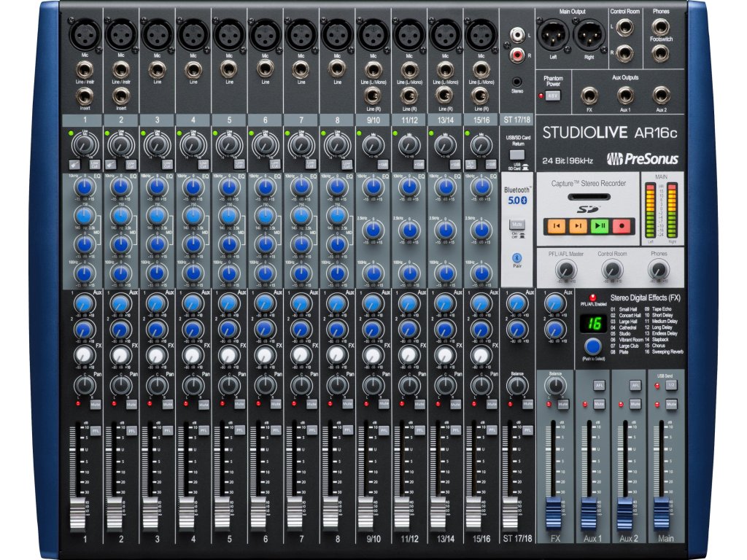The width and height of the screenshot is (747, 560).
Task: Click the 2.5kHz mid EQ knob on channel 13/14
Action: [446, 230]
